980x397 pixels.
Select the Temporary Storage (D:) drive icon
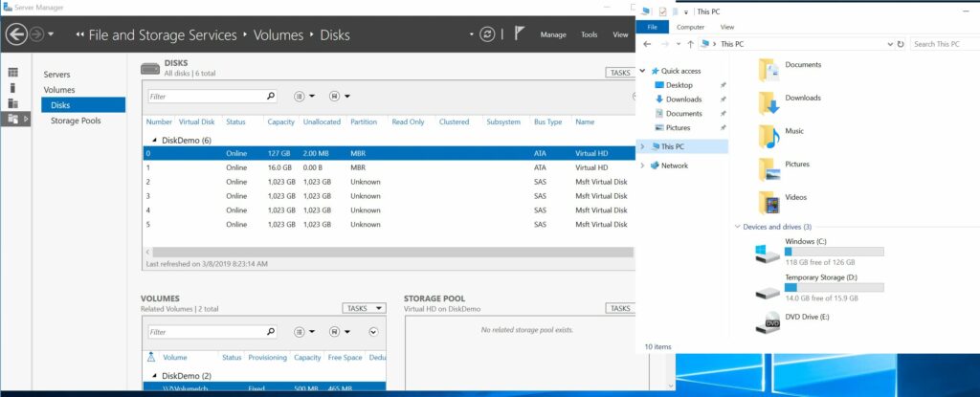(767, 292)
